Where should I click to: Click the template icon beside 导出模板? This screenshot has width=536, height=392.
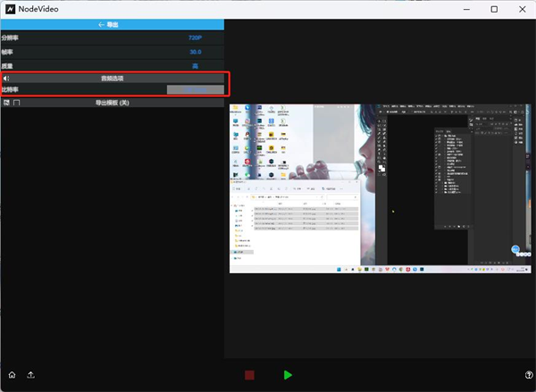6,103
